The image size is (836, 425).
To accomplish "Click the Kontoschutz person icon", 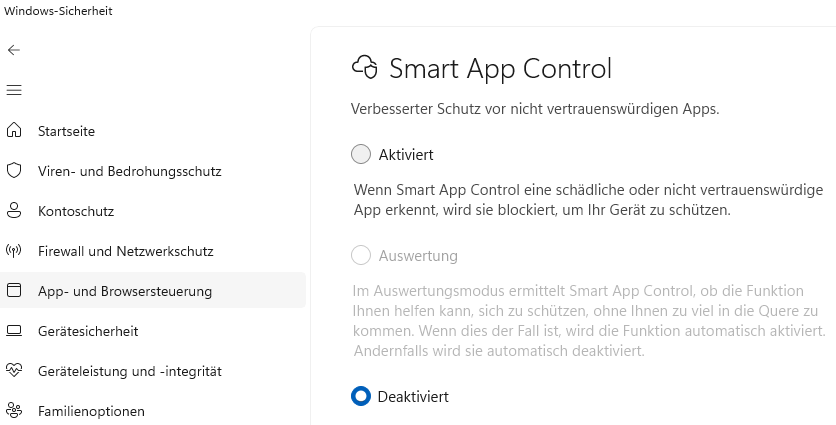I will [14, 211].
